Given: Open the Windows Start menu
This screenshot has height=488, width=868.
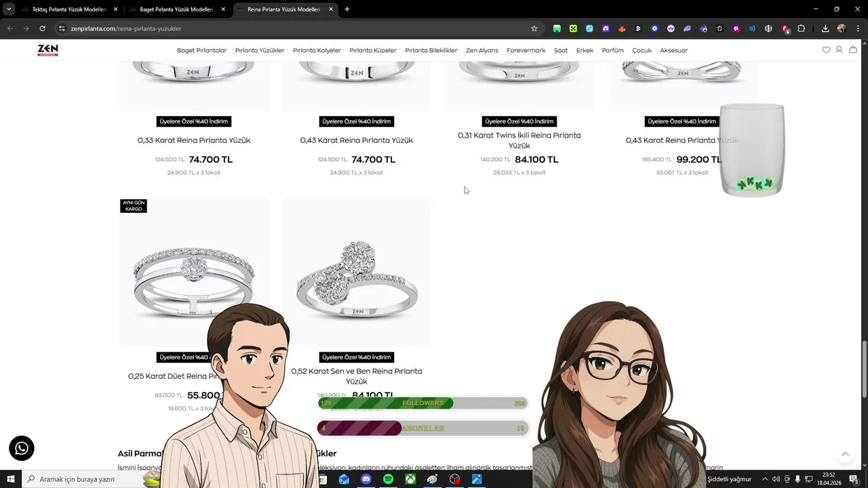Looking at the screenshot, I should [11, 479].
